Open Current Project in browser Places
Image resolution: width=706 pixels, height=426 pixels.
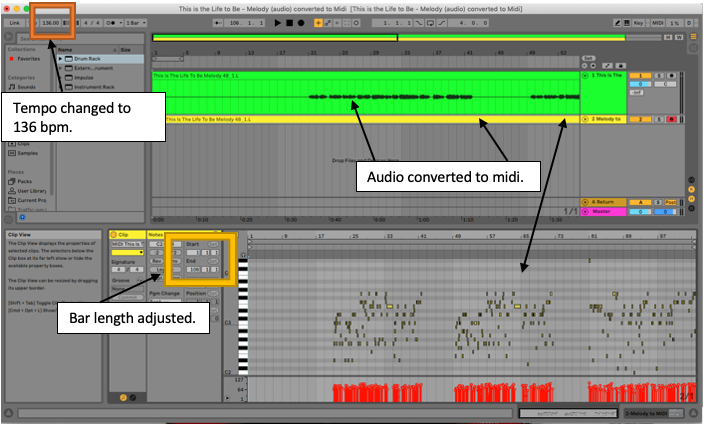[x=32, y=200]
